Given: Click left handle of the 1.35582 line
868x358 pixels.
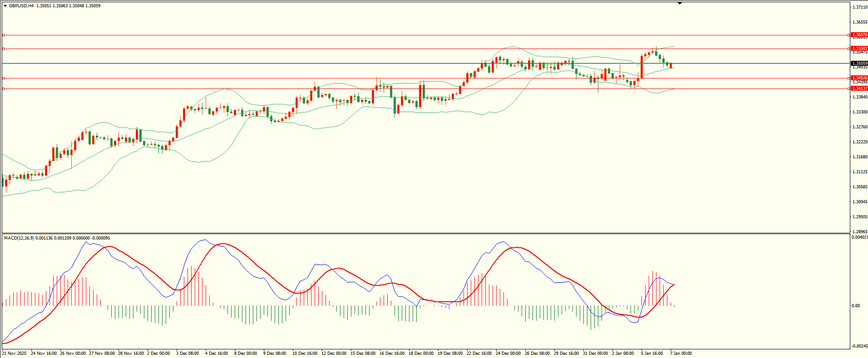Looking at the screenshot, I should [x=4, y=49].
